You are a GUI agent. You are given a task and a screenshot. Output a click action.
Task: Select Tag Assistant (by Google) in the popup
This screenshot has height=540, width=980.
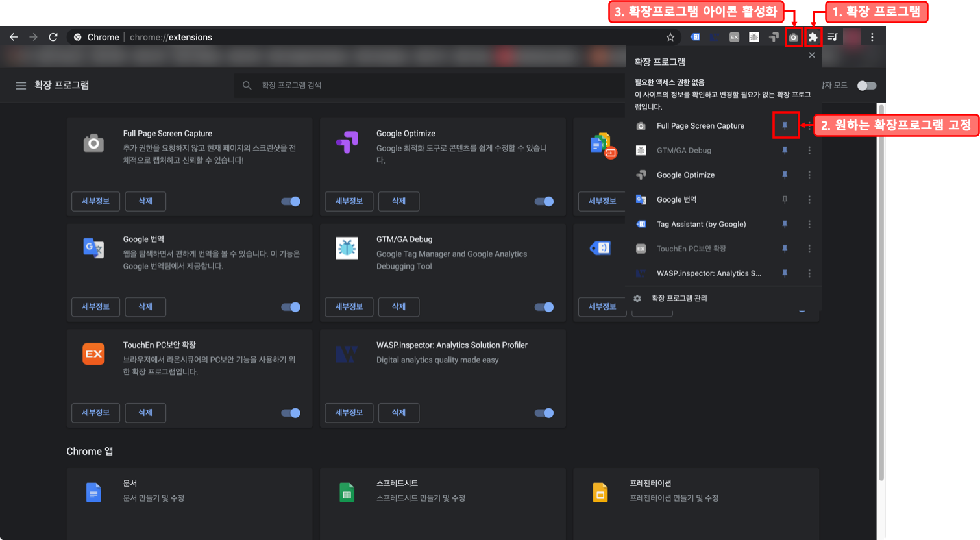tap(701, 225)
